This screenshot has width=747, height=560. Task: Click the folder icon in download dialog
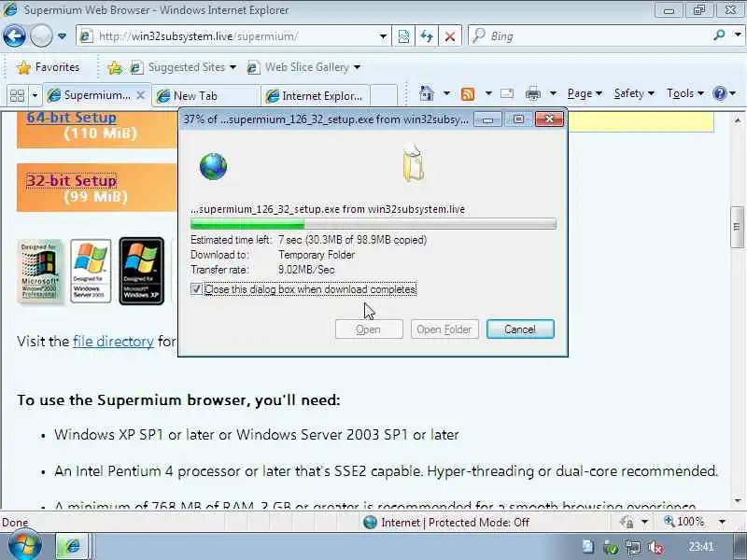point(413,163)
